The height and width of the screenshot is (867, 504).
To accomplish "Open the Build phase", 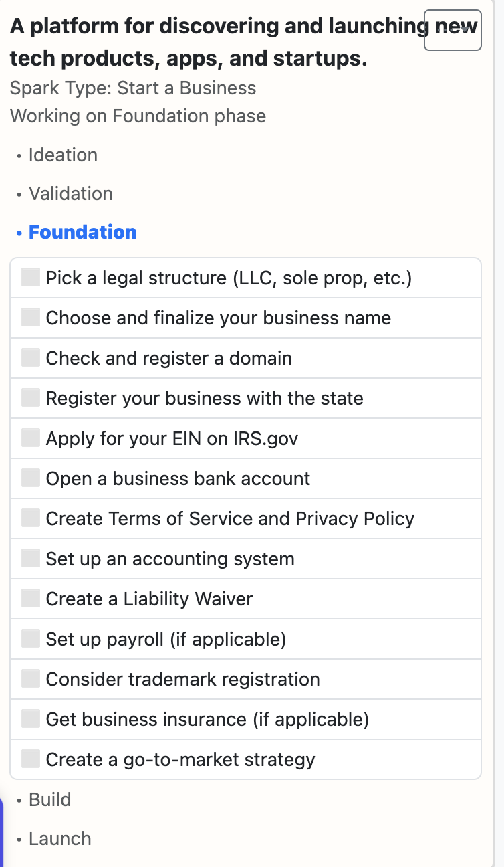I will click(49, 799).
